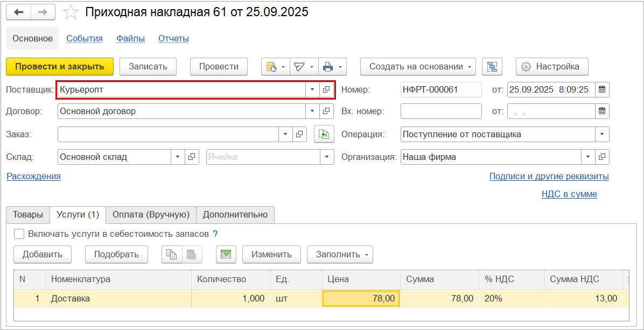
Task: Open the order selection folder icon near Заказ
Action: point(299,134)
